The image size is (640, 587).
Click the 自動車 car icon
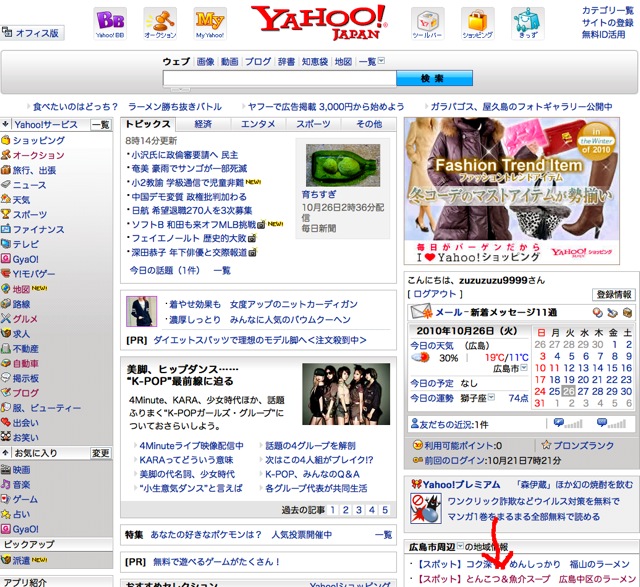pos(5,363)
